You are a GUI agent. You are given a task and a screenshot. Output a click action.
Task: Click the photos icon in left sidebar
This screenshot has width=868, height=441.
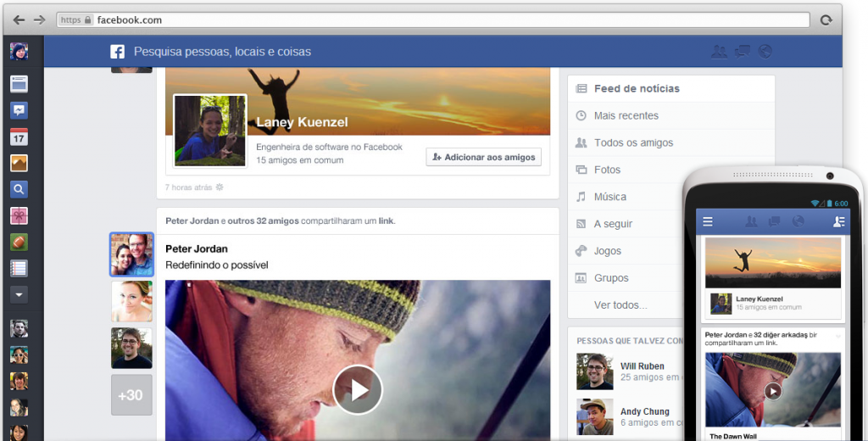pyautogui.click(x=19, y=163)
